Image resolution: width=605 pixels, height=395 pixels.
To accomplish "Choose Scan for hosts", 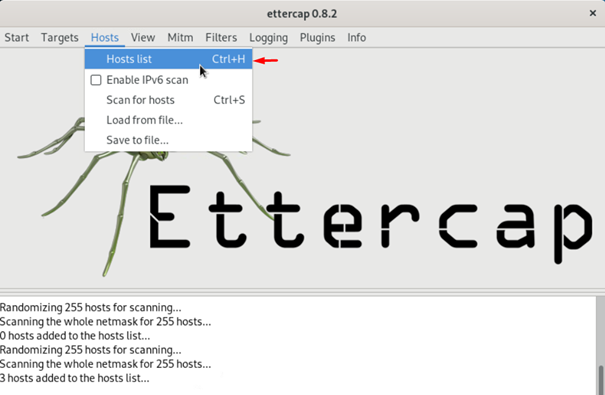I will pyautogui.click(x=168, y=100).
